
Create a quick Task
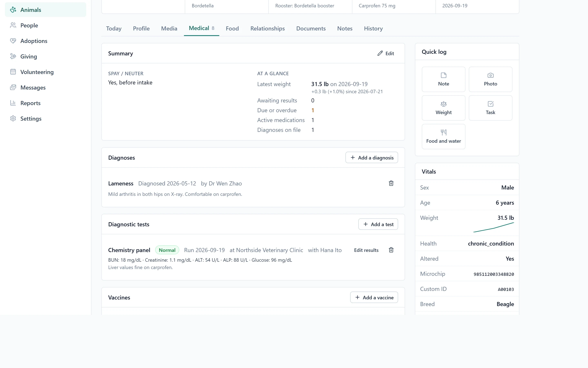click(x=490, y=108)
